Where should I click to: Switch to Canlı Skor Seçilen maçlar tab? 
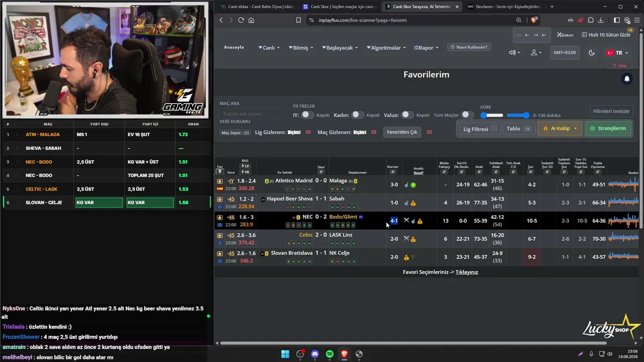coord(339,7)
